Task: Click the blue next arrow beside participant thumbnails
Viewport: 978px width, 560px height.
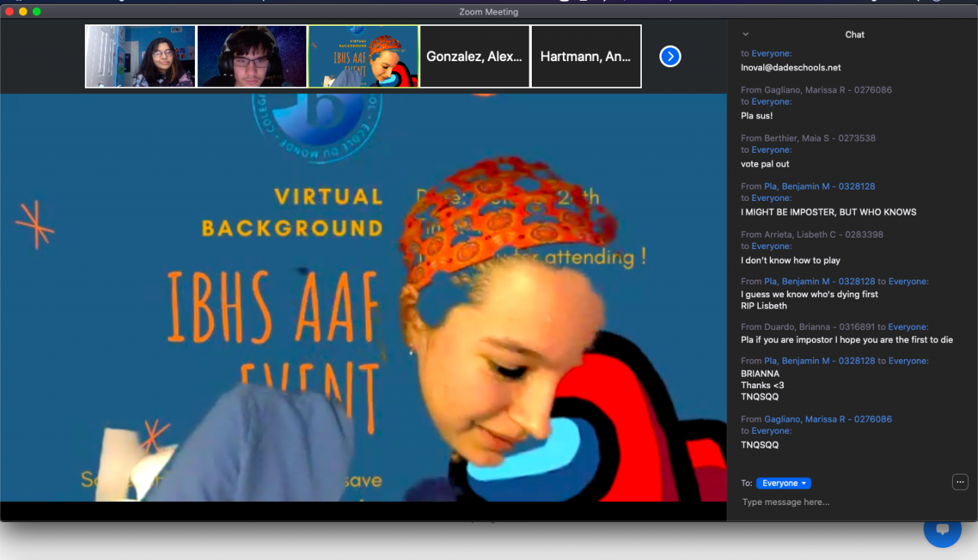Action: [x=670, y=57]
